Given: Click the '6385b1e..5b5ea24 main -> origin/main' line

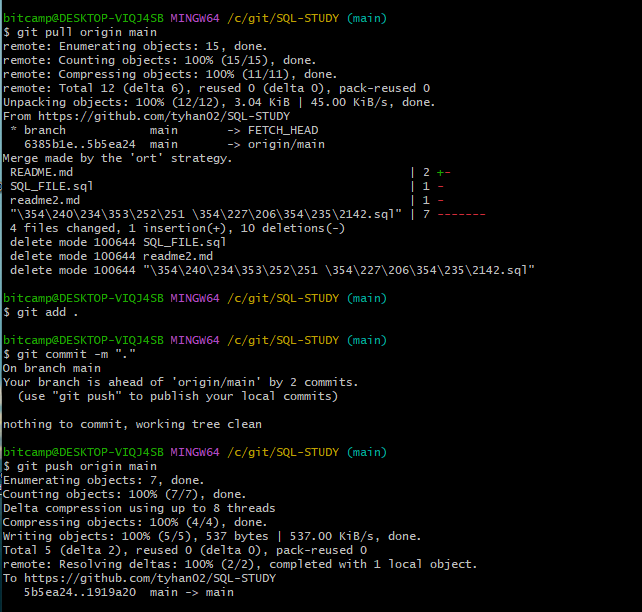Looking at the screenshot, I should 174,144.
